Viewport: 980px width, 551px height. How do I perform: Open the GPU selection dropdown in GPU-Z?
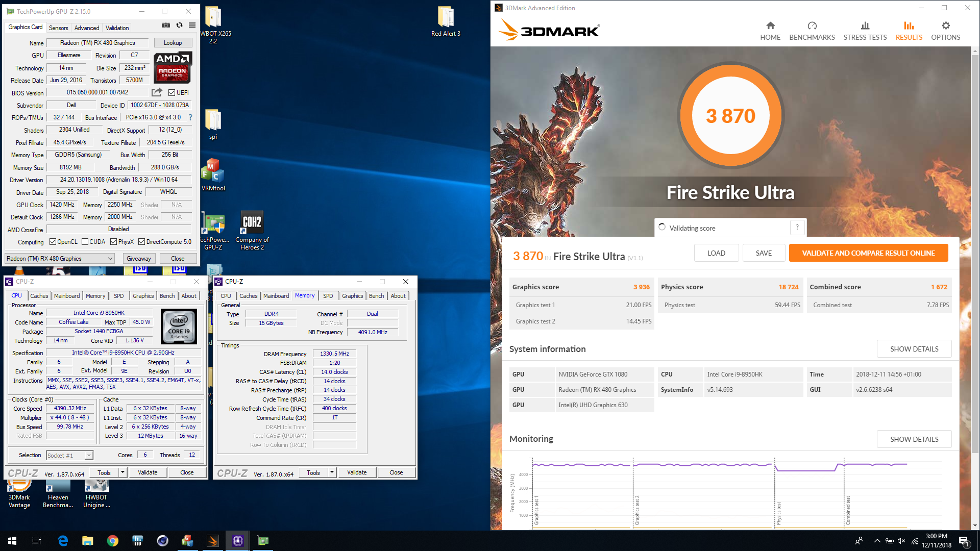tap(60, 259)
